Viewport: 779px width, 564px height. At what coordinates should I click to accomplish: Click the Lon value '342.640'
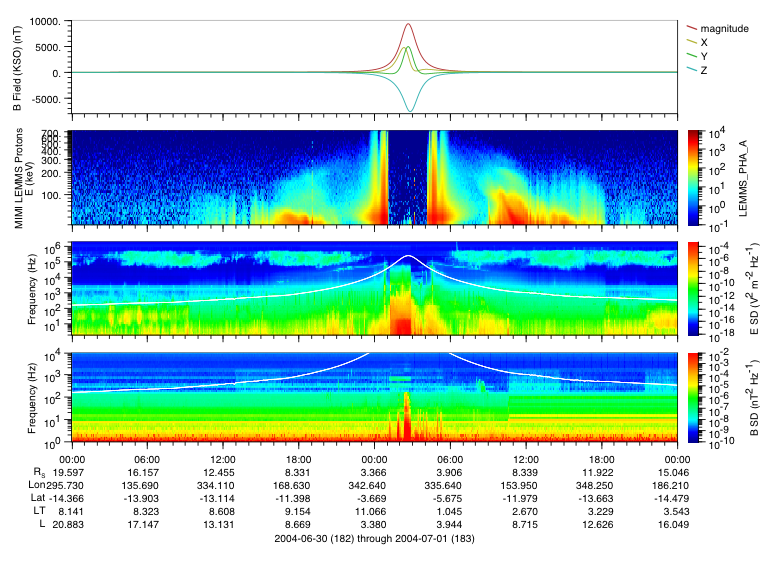pyautogui.click(x=367, y=485)
